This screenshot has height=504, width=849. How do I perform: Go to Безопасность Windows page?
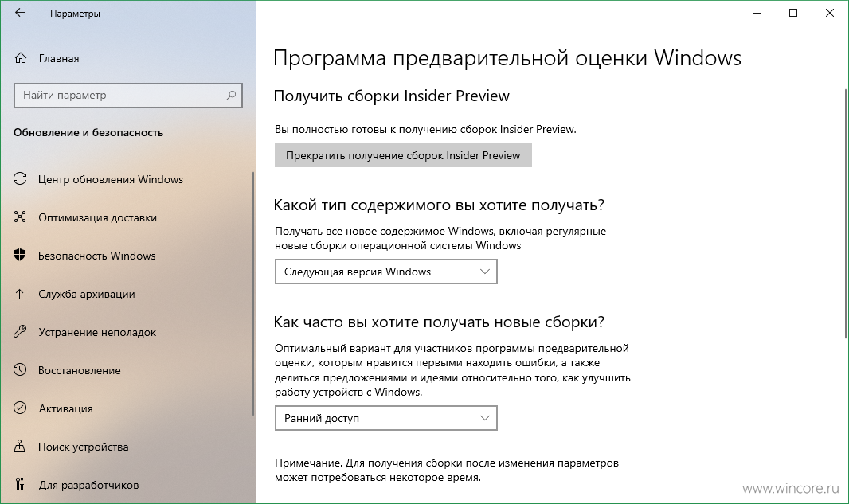coord(97,256)
